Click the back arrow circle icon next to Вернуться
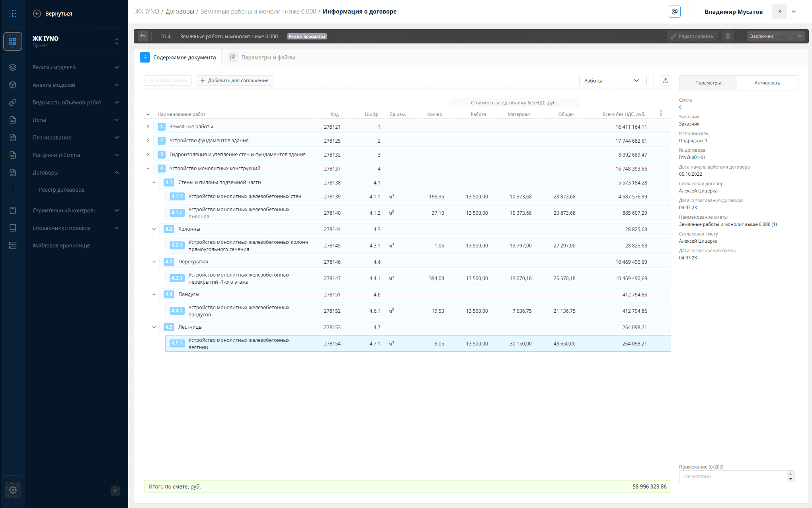The height and width of the screenshot is (508, 812). (37, 14)
